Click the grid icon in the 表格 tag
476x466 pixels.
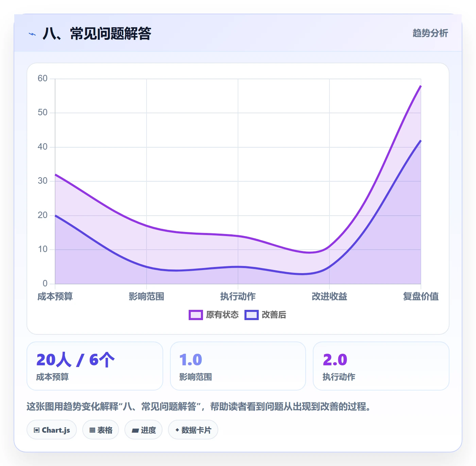[x=92, y=430]
